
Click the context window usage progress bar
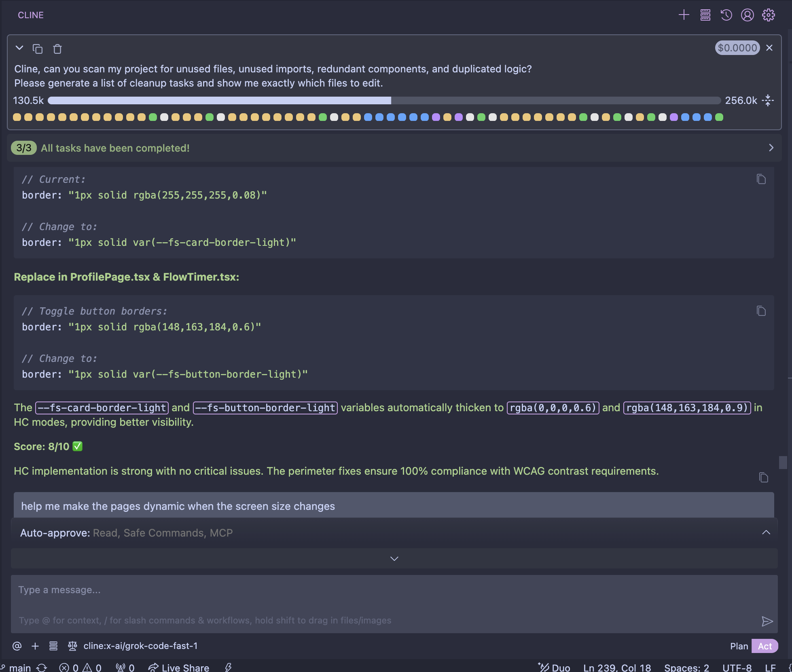384,100
